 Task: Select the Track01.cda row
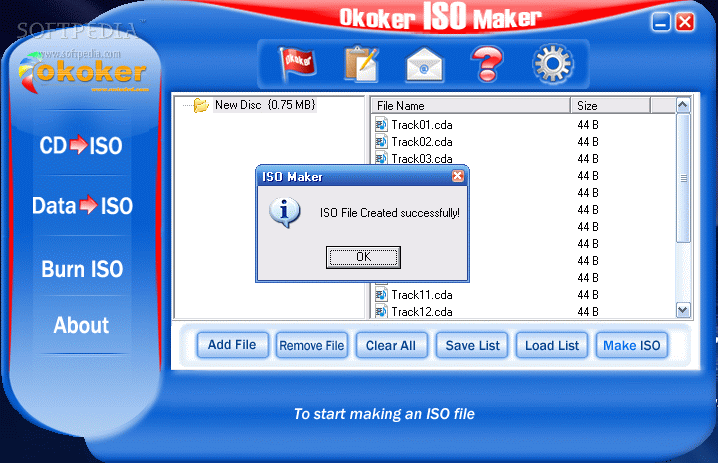[x=523, y=125]
